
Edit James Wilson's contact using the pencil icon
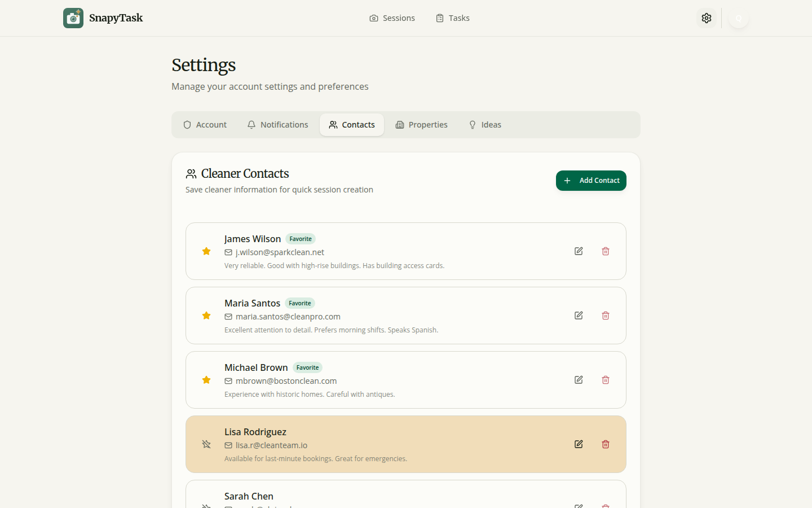point(578,251)
